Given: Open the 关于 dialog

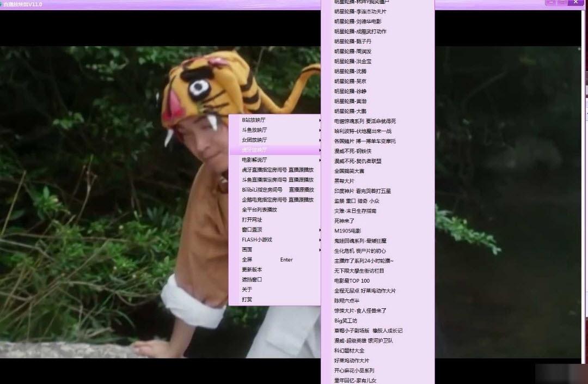Looking at the screenshot, I should [x=275, y=290].
